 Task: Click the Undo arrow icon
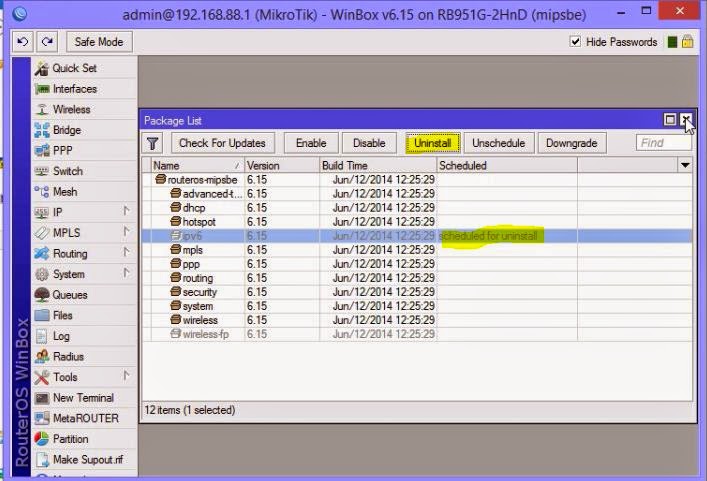23,42
